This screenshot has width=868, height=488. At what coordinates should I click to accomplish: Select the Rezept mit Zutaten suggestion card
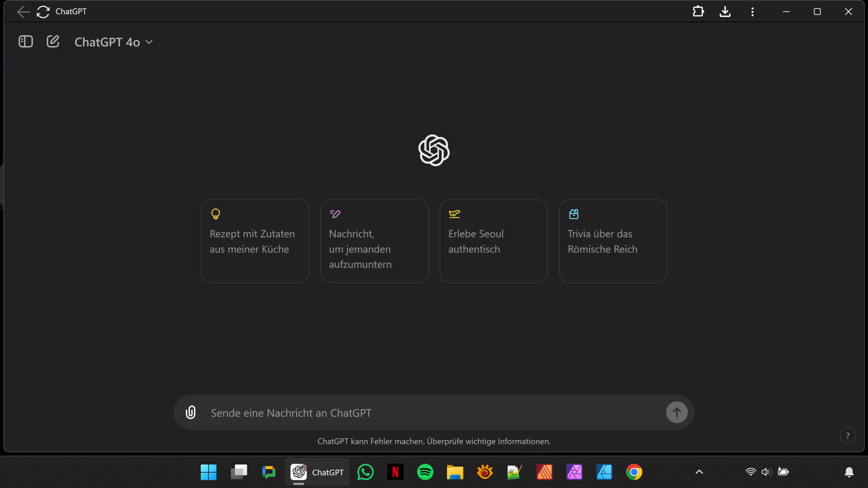255,241
